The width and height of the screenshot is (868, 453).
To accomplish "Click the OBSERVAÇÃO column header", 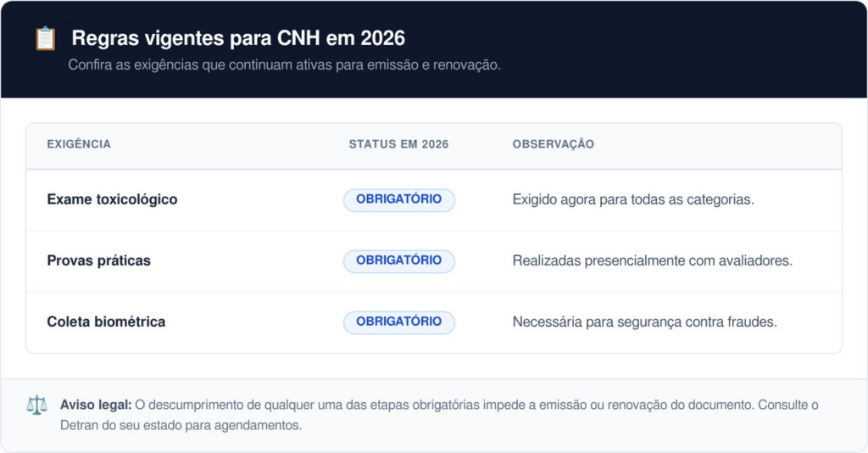I will click(553, 144).
